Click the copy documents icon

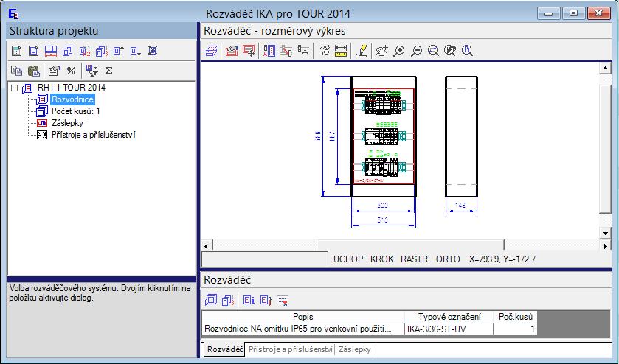pos(16,71)
